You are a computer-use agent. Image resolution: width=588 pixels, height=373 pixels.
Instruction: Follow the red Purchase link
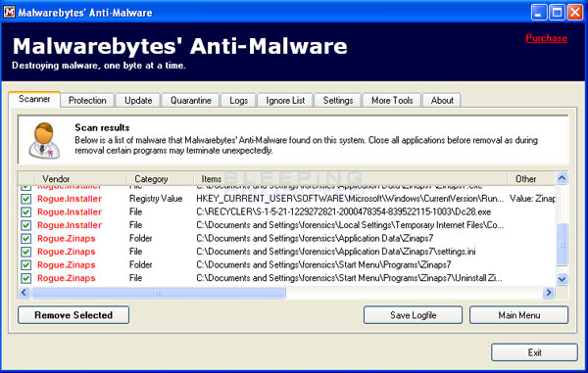point(546,38)
